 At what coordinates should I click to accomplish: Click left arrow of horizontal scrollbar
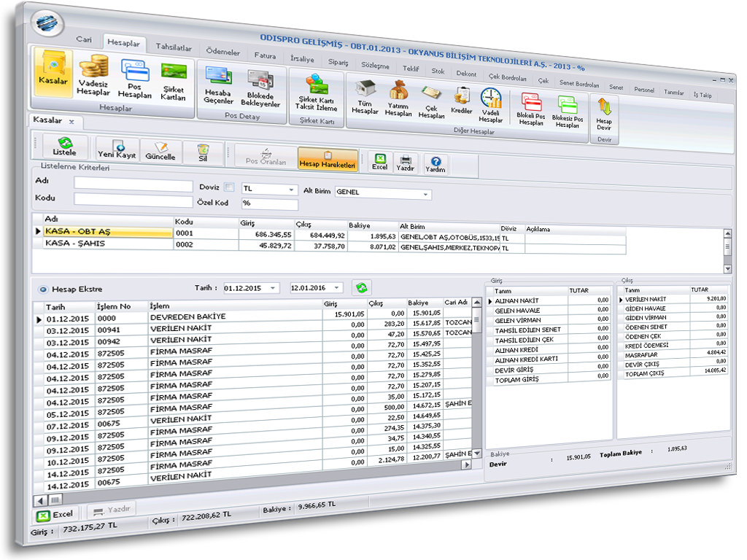pyautogui.click(x=41, y=500)
